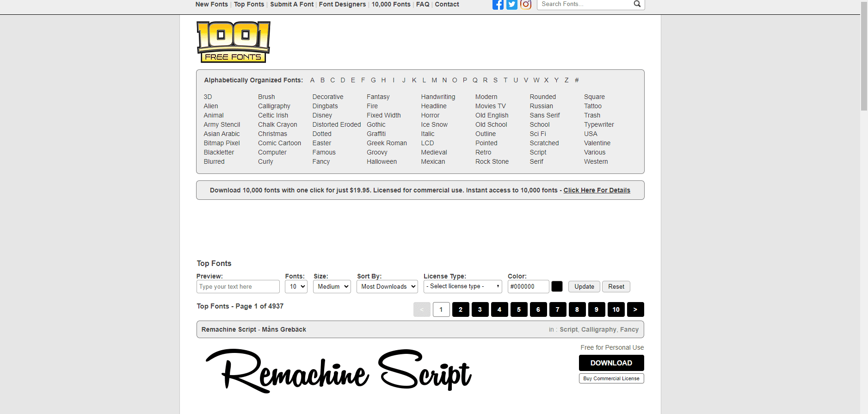Open the Disney fonts category

coord(322,115)
